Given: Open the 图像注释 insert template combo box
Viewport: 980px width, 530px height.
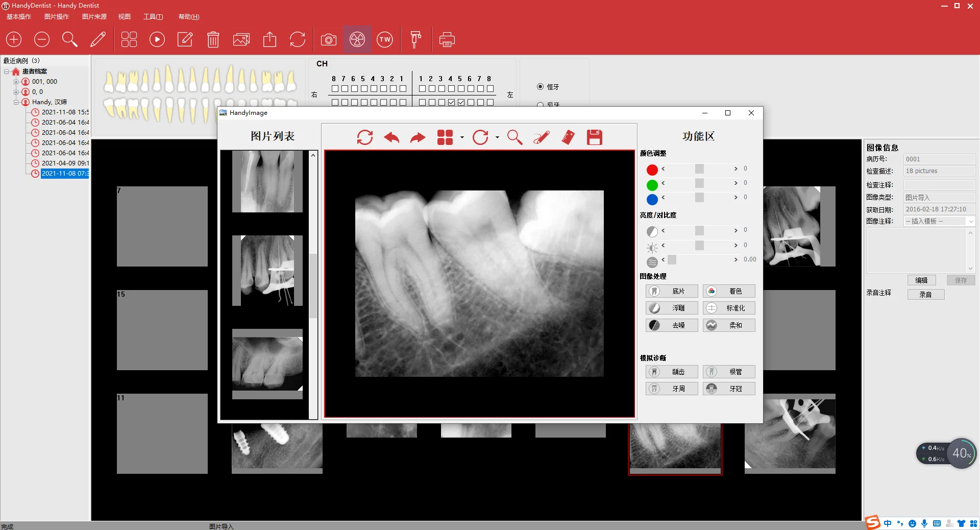Looking at the screenshot, I should [940, 221].
